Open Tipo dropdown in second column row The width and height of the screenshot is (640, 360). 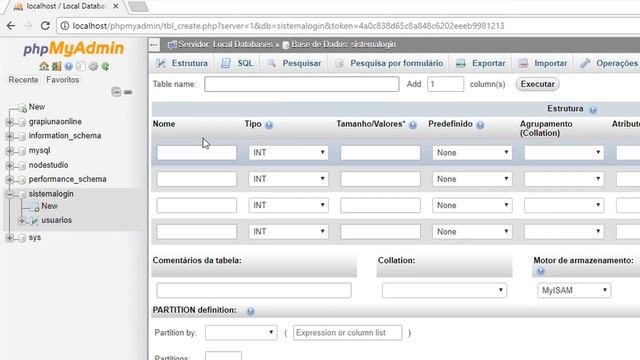pyautogui.click(x=288, y=179)
